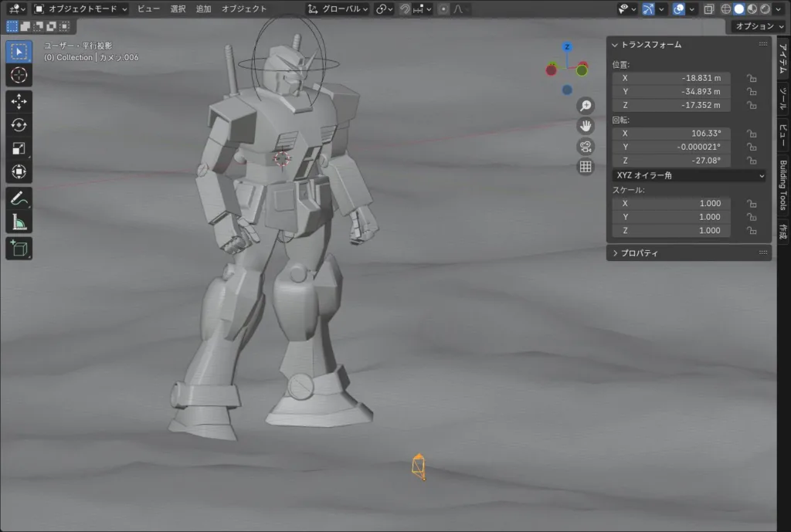Lock the scale X value
Viewport: 791px width, 532px height.
tap(752, 203)
